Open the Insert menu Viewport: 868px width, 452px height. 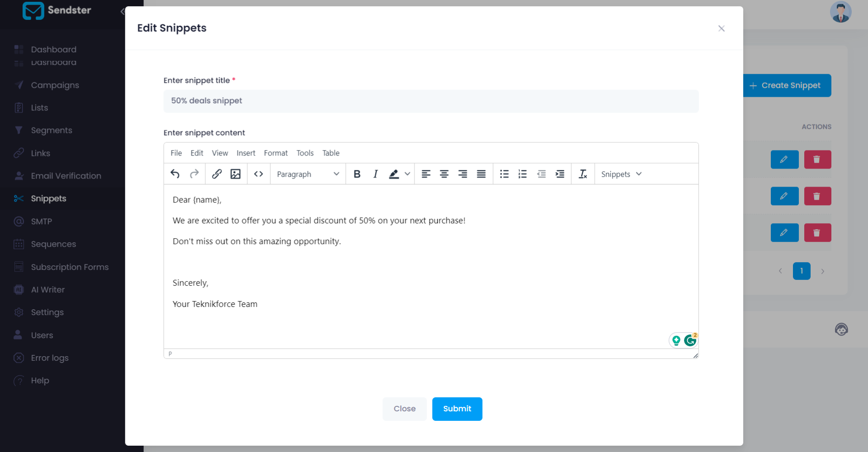[245, 153]
